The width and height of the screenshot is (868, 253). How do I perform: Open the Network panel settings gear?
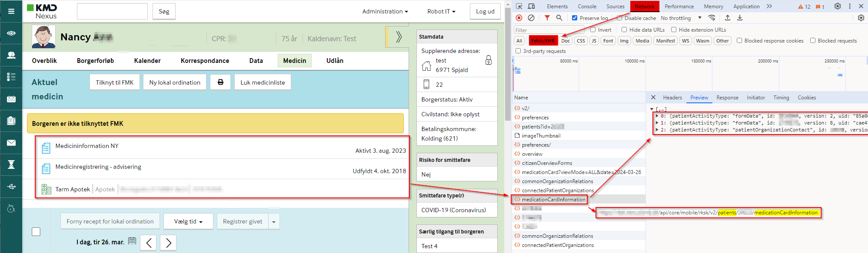coord(861,18)
